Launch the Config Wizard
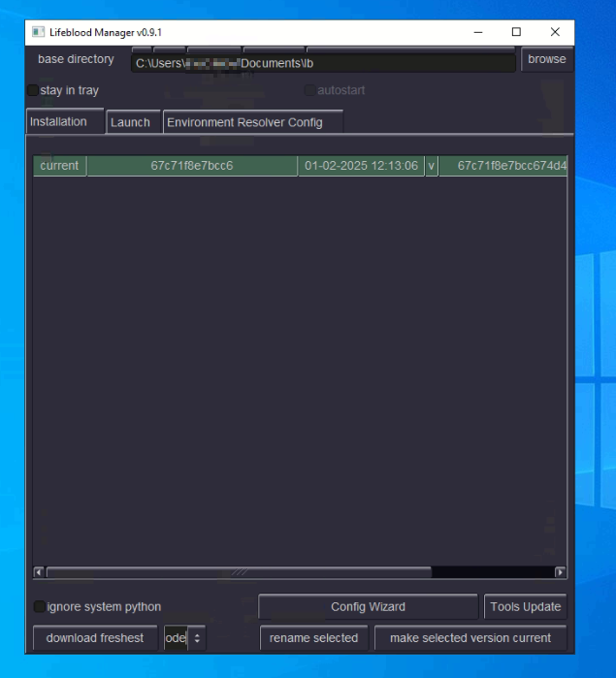Screen dimensions: 616x678 368,606
